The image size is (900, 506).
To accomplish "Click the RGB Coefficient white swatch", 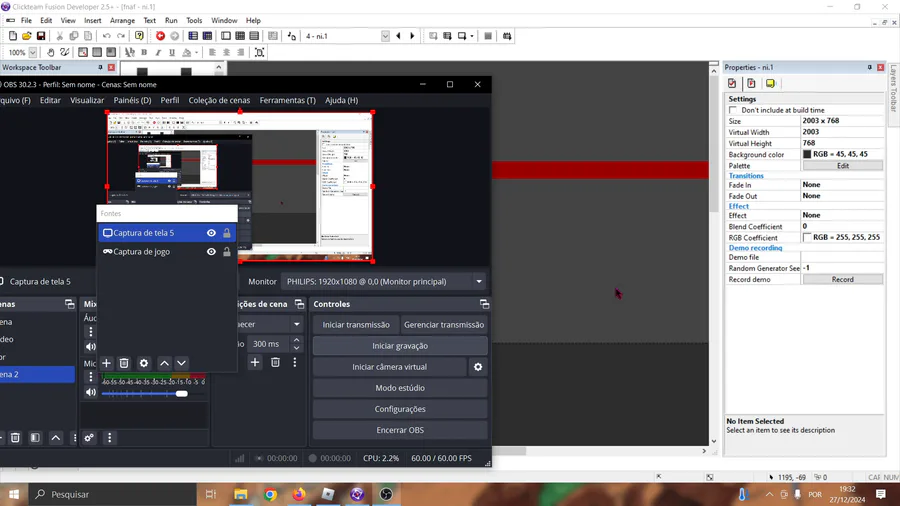I will (x=807, y=237).
